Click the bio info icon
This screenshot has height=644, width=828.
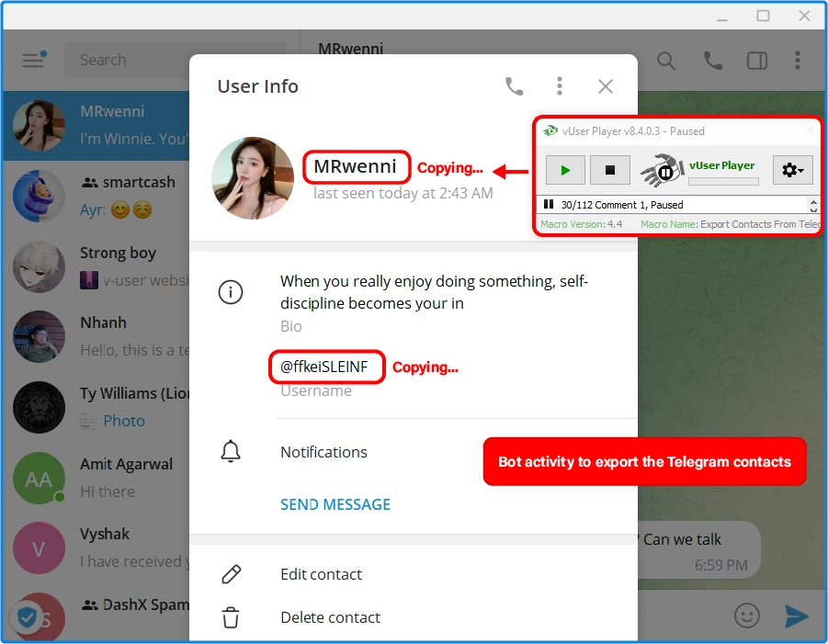pyautogui.click(x=231, y=292)
